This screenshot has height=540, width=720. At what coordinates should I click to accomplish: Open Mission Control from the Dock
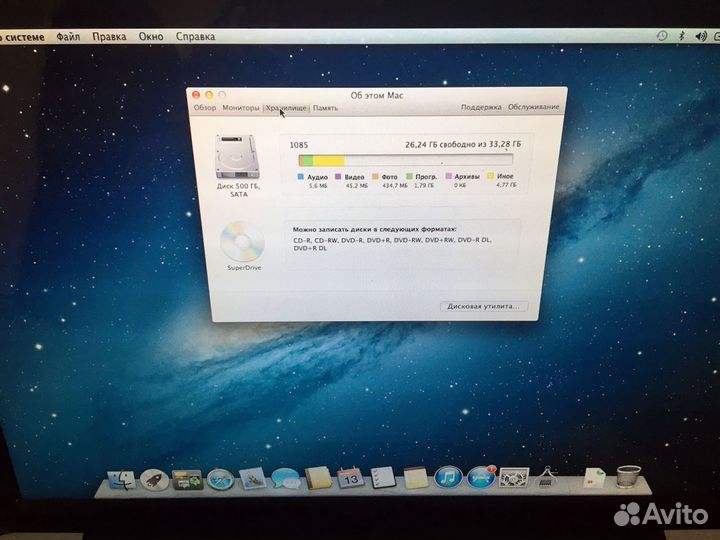pos(187,479)
